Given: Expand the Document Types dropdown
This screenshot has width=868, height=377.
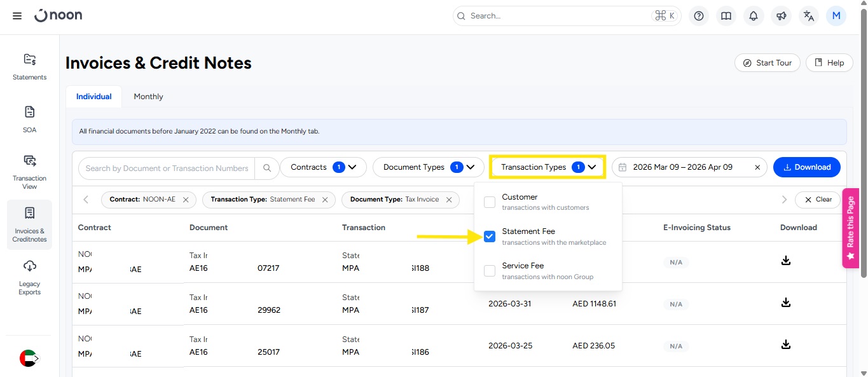Looking at the screenshot, I should pos(429,167).
